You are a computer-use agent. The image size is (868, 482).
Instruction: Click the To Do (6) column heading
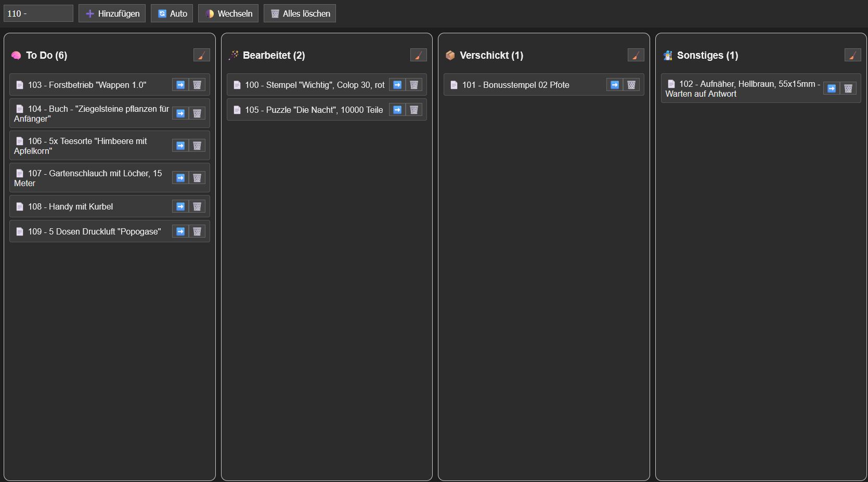coord(47,55)
